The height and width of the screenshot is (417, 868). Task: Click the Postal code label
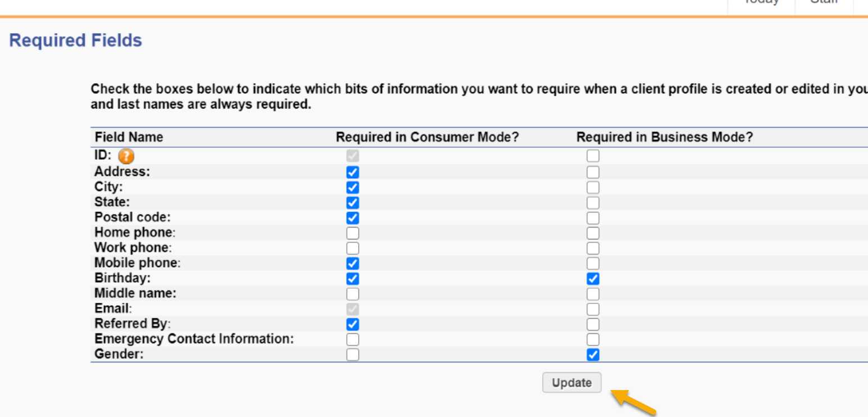[133, 217]
